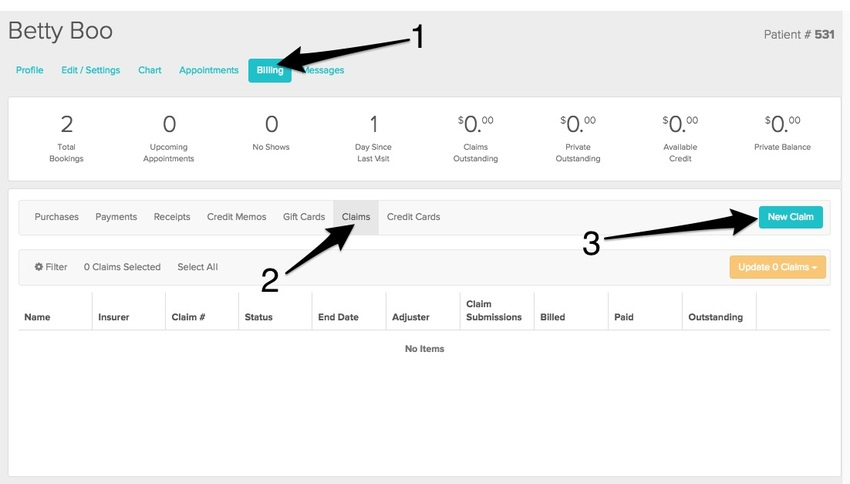Select the Receipts tab
This screenshot has height=484, width=850.
point(172,217)
